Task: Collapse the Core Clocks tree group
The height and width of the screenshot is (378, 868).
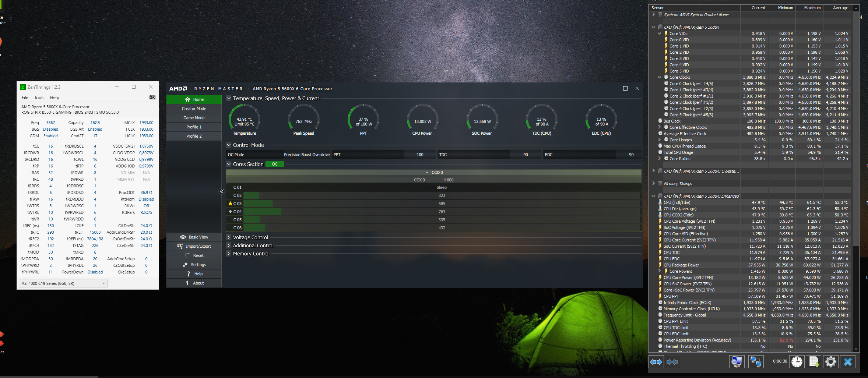Action: (660, 77)
